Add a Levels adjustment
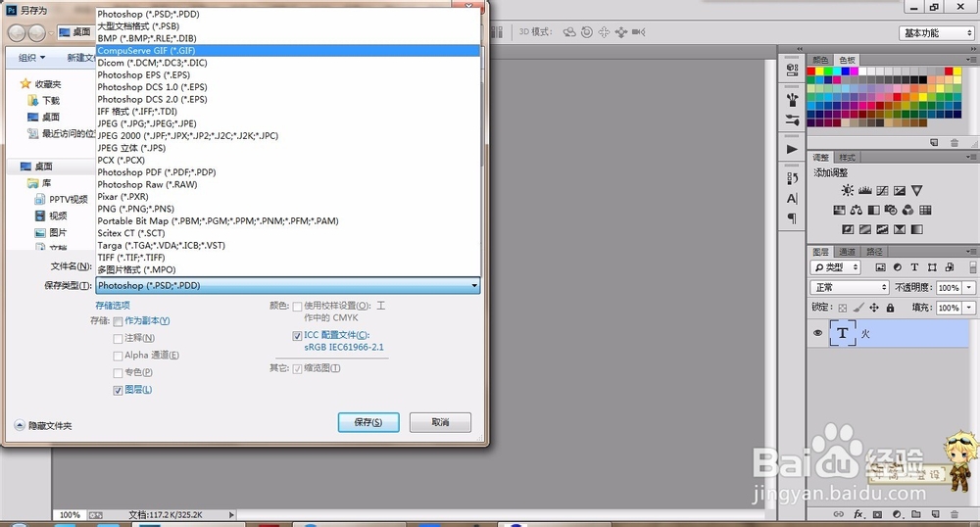Viewport: 980px width, 527px height. [865, 190]
